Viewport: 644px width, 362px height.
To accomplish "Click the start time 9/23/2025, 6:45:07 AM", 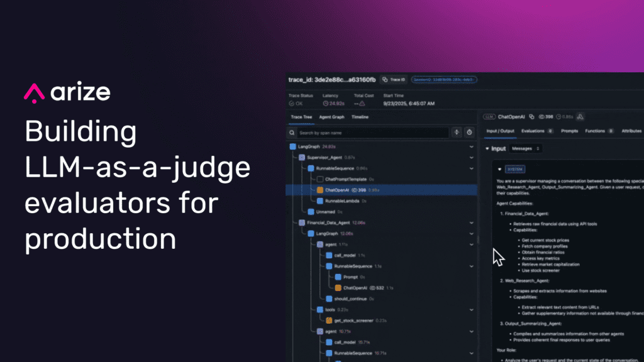I will pos(409,104).
